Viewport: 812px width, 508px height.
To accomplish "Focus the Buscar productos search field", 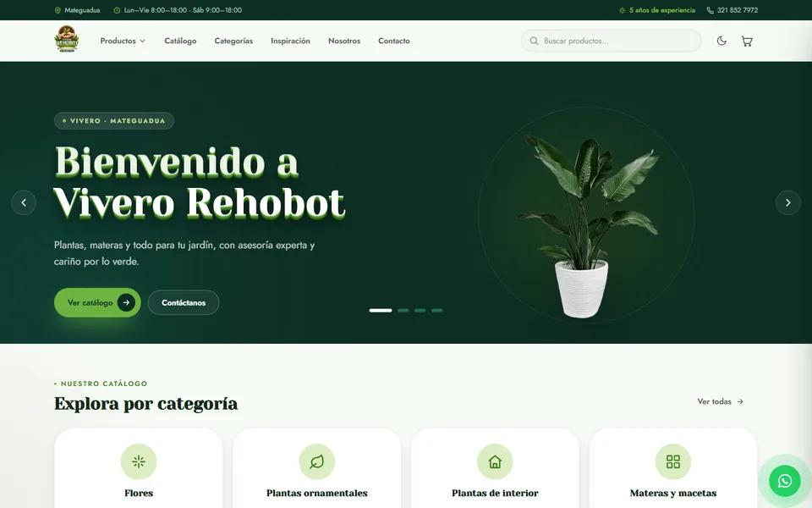I will (611, 41).
